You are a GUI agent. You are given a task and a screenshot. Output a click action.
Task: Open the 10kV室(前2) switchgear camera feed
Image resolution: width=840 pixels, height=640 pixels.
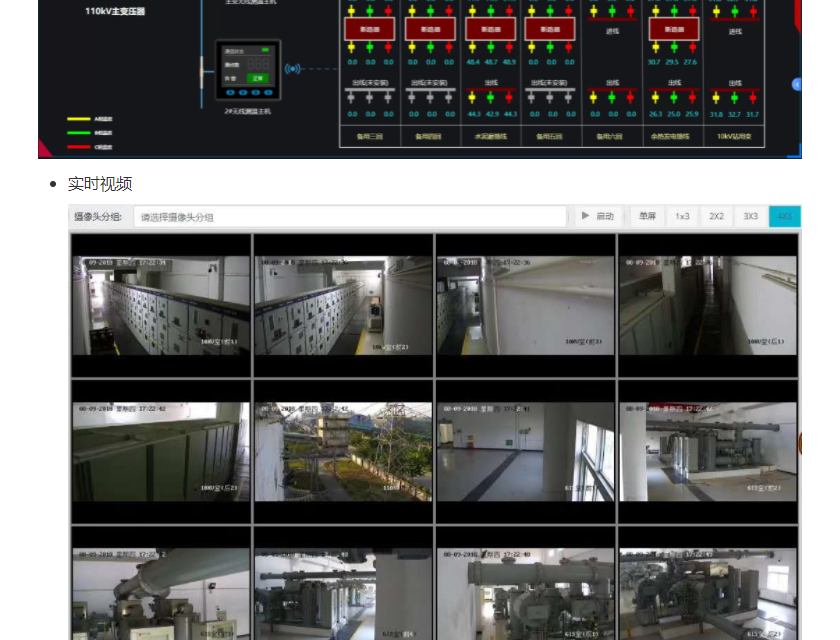(343, 305)
